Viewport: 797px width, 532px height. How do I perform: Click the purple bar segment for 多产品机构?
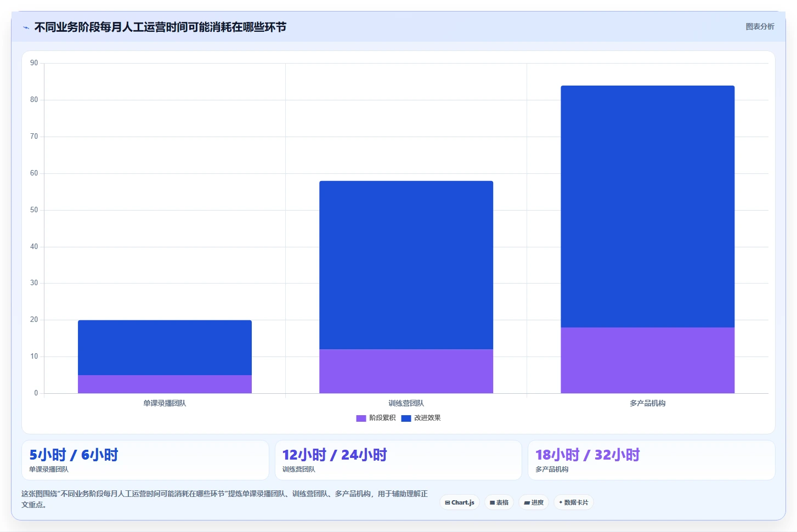647,360
